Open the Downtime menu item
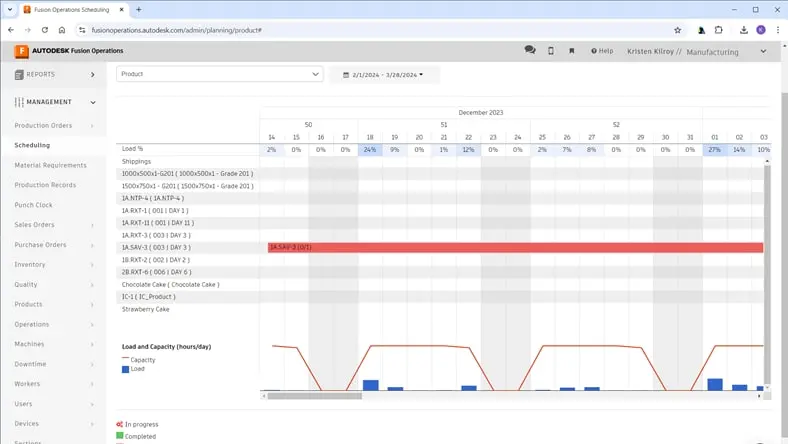Screen dimensions: 788x444 click(x=30, y=364)
